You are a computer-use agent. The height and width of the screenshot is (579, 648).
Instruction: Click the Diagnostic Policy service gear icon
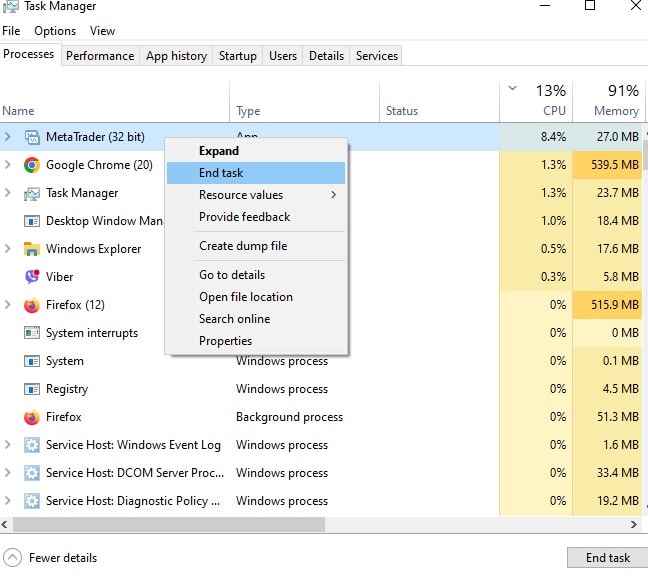click(x=32, y=501)
